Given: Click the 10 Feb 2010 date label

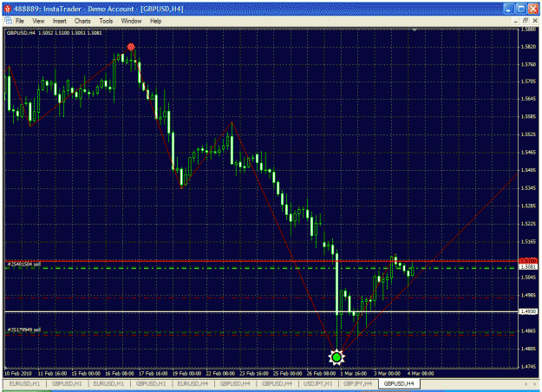Looking at the screenshot, I should (x=18, y=374).
